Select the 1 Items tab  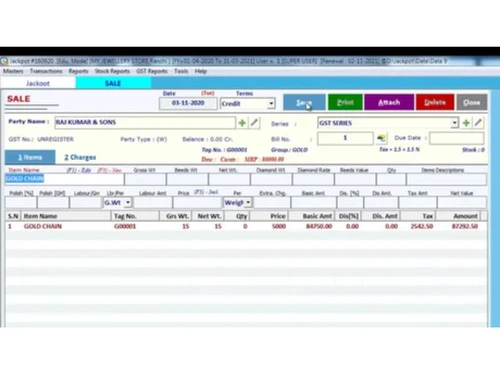point(30,157)
